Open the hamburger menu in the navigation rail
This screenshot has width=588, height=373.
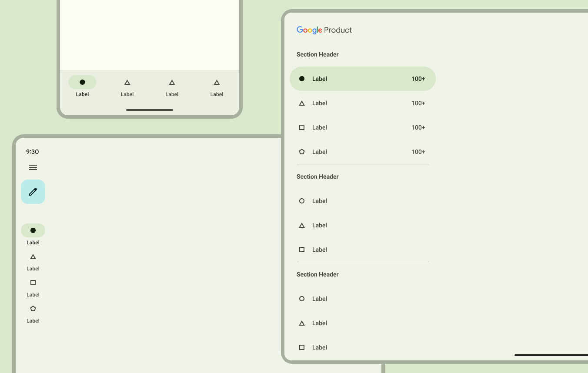point(33,167)
